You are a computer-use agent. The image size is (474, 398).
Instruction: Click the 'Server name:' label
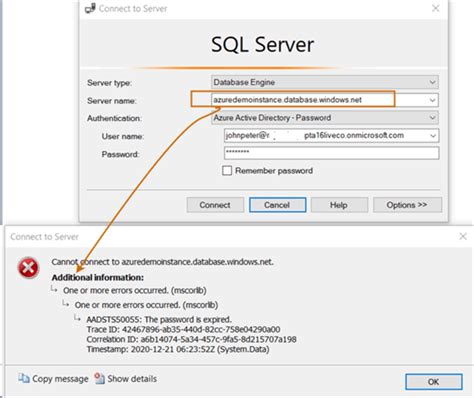click(112, 101)
